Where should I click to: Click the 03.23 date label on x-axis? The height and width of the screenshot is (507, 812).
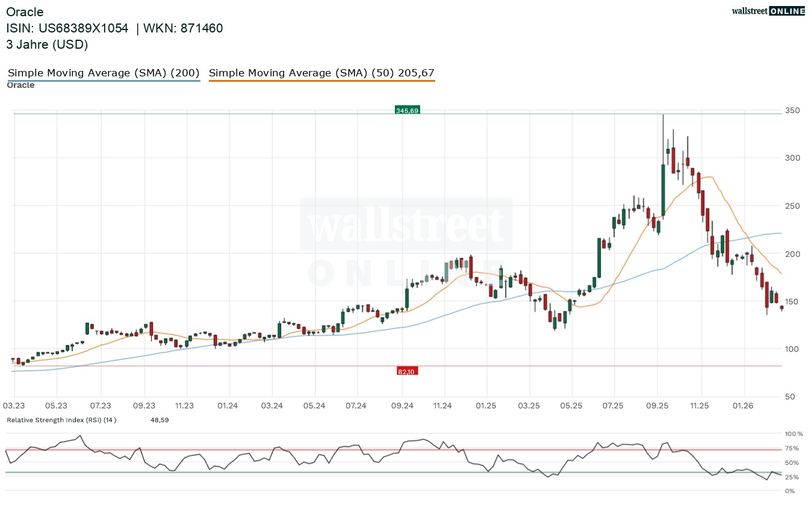click(x=14, y=407)
